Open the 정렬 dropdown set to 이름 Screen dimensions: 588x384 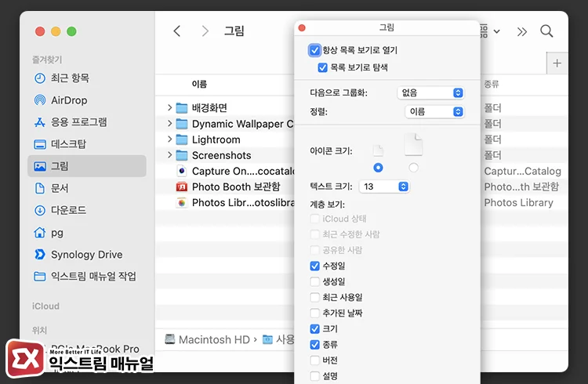pyautogui.click(x=435, y=111)
